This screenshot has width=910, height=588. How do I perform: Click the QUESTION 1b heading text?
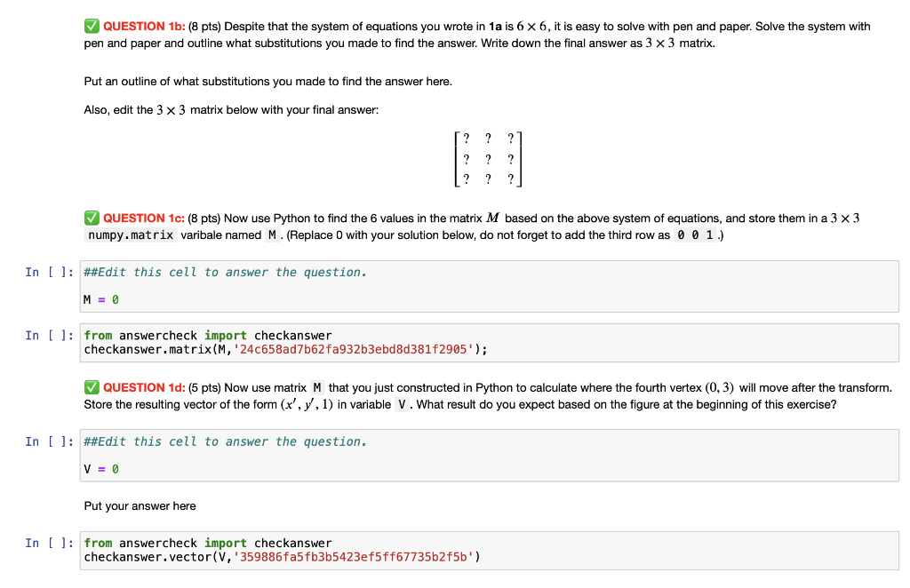click(x=144, y=26)
